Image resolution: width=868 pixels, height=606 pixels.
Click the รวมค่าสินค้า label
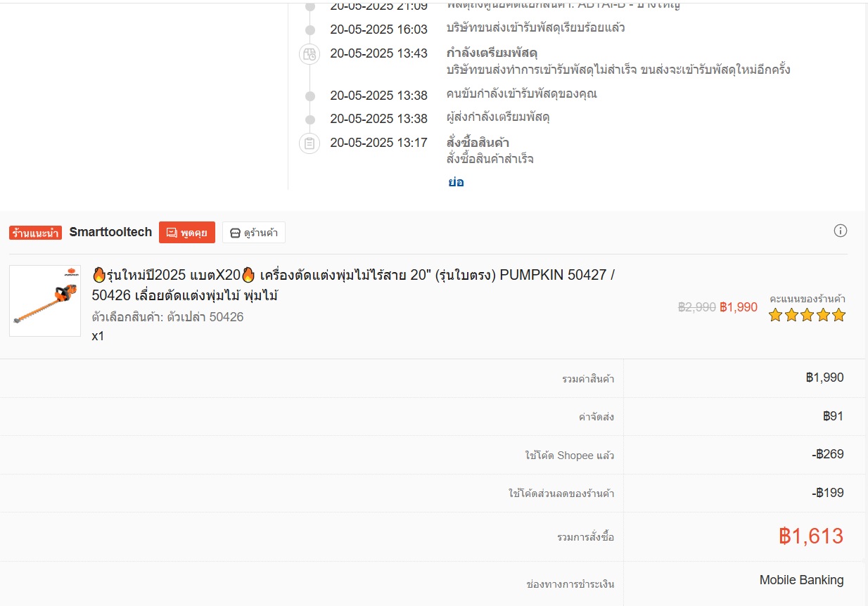[588, 379]
